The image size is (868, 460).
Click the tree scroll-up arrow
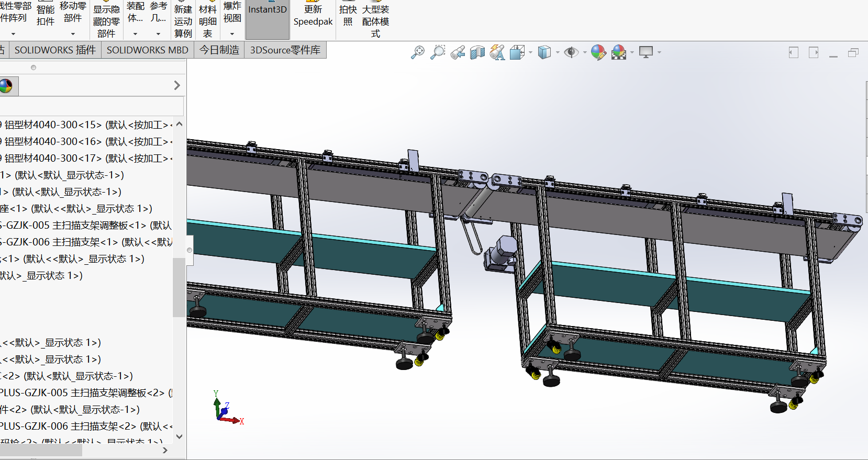[x=179, y=125]
